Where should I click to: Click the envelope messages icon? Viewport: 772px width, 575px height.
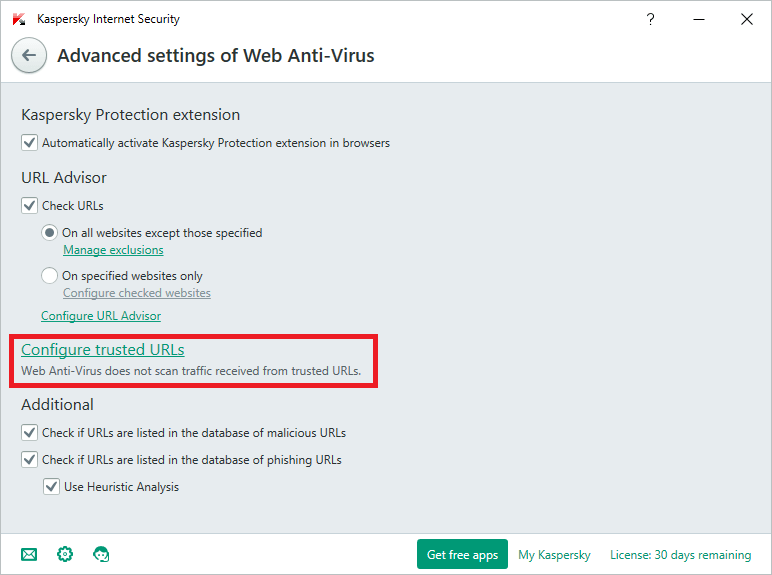(x=29, y=554)
